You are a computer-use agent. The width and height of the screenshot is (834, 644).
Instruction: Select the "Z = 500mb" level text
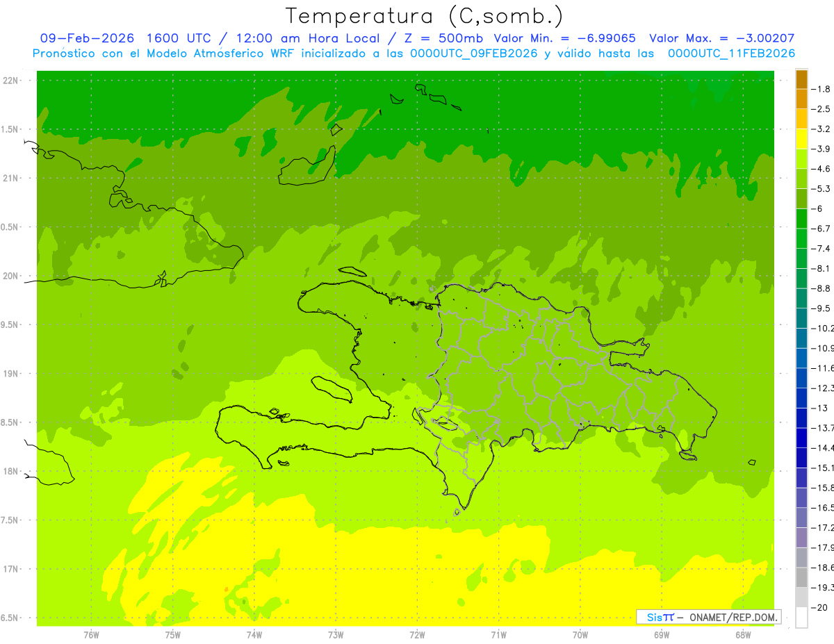tap(443, 39)
